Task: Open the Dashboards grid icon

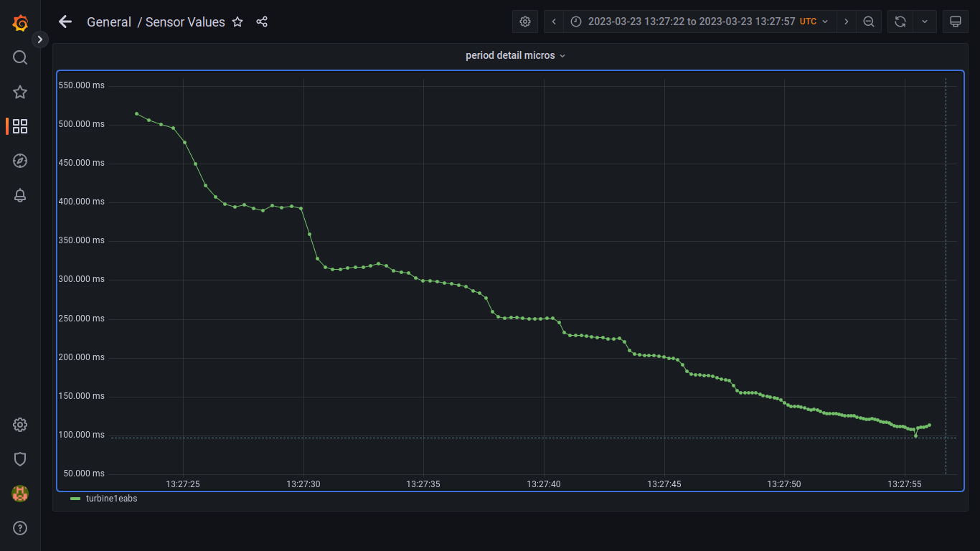Action: point(20,126)
